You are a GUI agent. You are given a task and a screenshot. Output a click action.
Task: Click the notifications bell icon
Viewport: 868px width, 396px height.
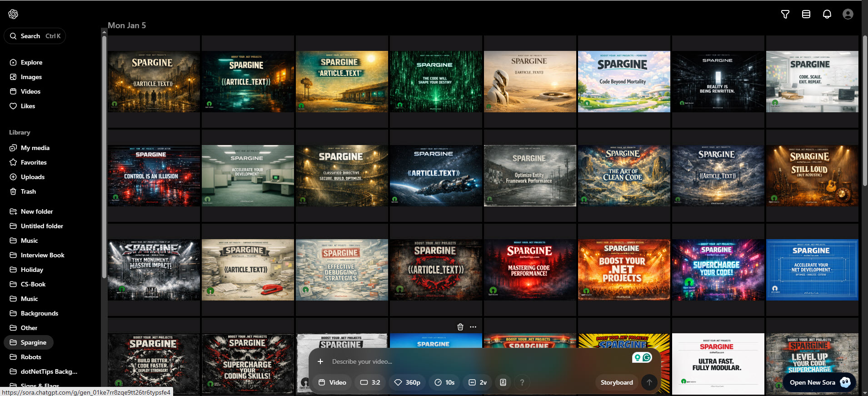coord(827,14)
